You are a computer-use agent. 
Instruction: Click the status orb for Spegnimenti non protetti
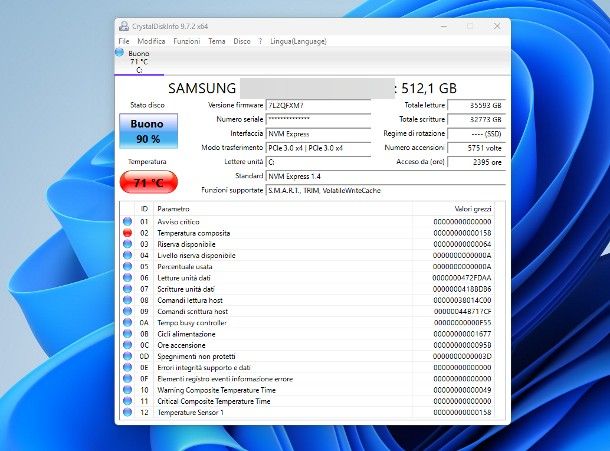click(x=127, y=356)
